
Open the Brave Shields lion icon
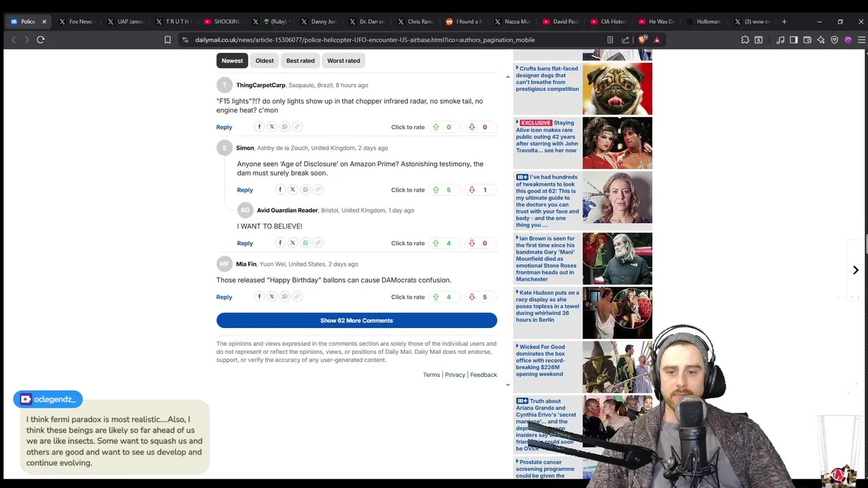click(642, 40)
